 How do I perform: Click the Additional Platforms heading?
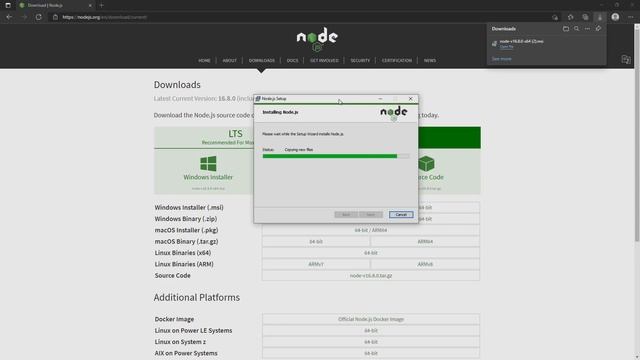click(197, 298)
